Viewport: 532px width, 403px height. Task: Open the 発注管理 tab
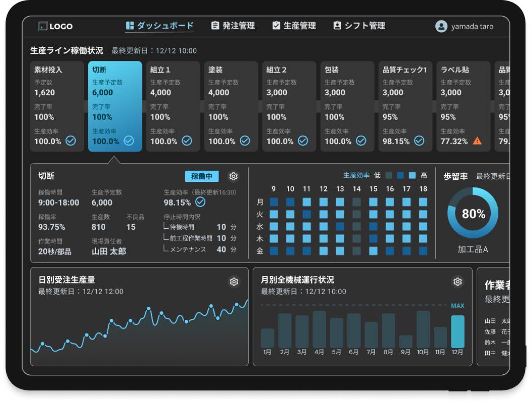(x=233, y=26)
